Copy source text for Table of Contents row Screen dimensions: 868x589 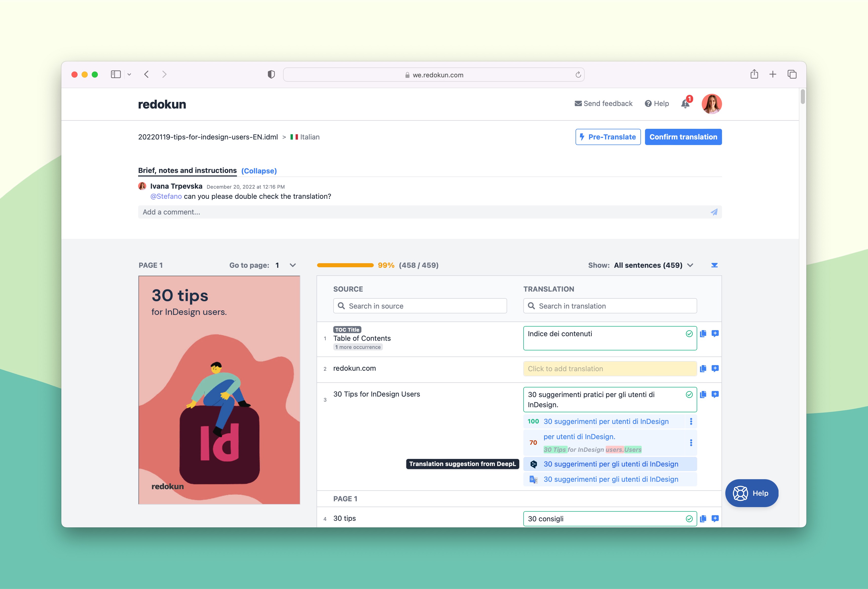pos(703,334)
